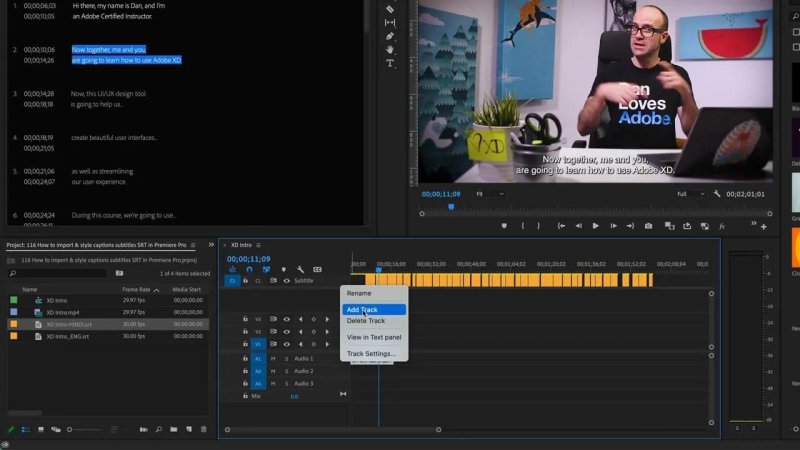Go to Out point in monitor
This screenshot has width=800, height=450.
pos(631,226)
